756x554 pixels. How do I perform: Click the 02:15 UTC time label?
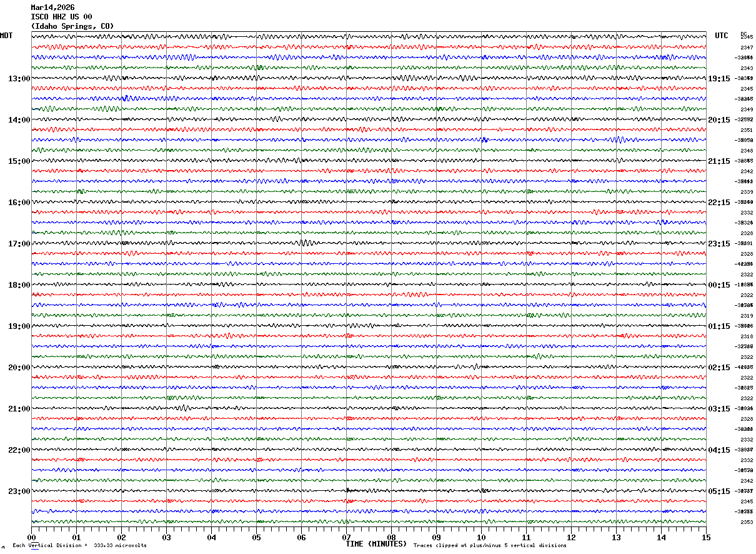pos(719,368)
